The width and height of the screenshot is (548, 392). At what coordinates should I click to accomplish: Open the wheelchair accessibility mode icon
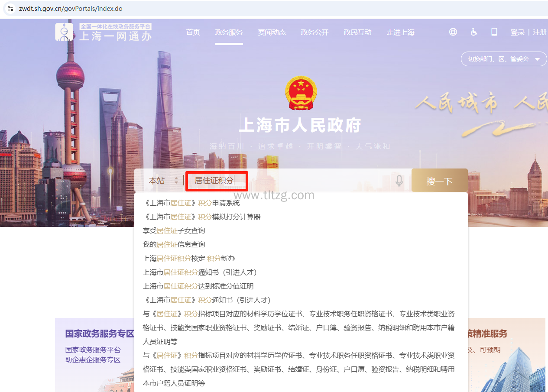(474, 32)
